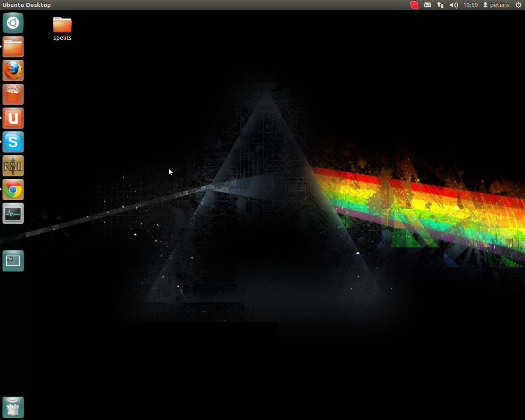Open the Ubuntu One launcher icon
525x420 pixels.
(13, 118)
